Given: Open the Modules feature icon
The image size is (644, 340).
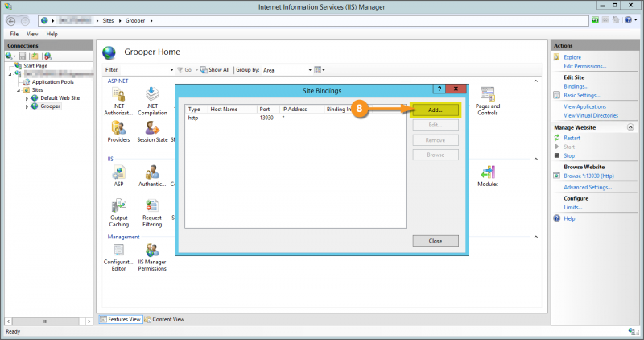Looking at the screenshot, I should [x=488, y=172].
